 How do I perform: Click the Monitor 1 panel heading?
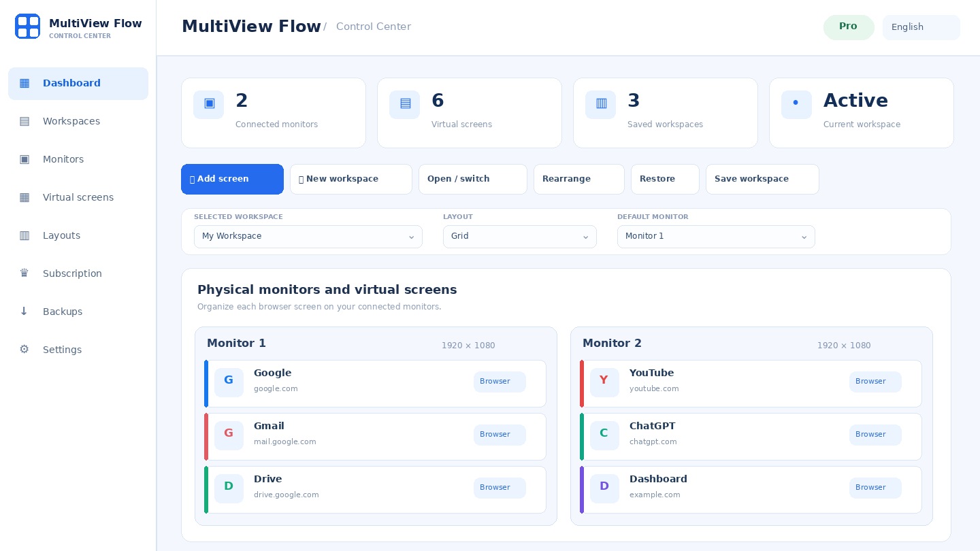coord(236,344)
